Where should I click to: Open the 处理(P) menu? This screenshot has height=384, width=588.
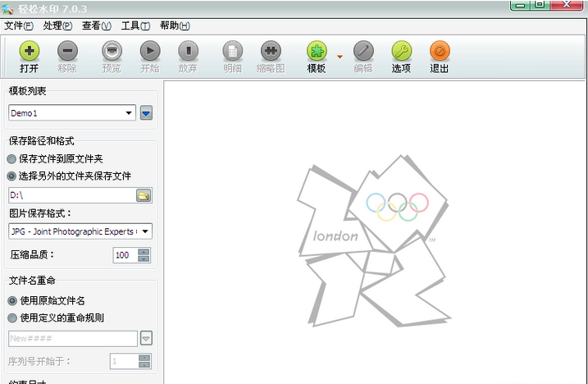[x=57, y=25]
